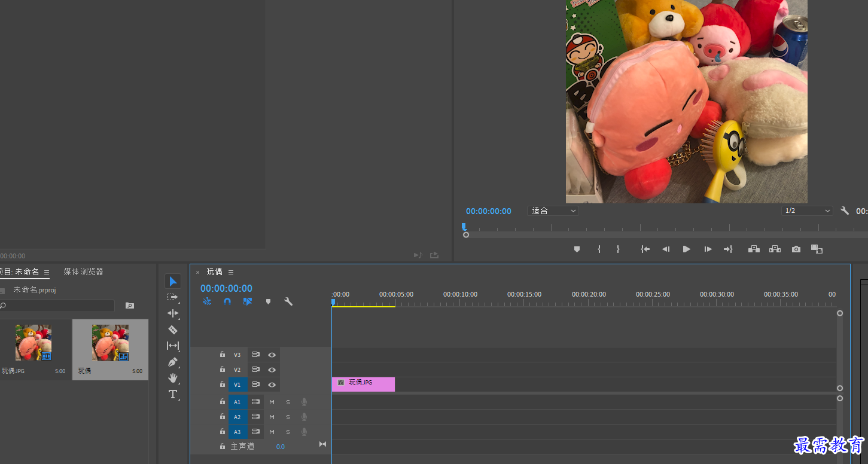The width and height of the screenshot is (868, 464).
Task: Select the 玩偶 sequence thumbnail
Action: [110, 343]
